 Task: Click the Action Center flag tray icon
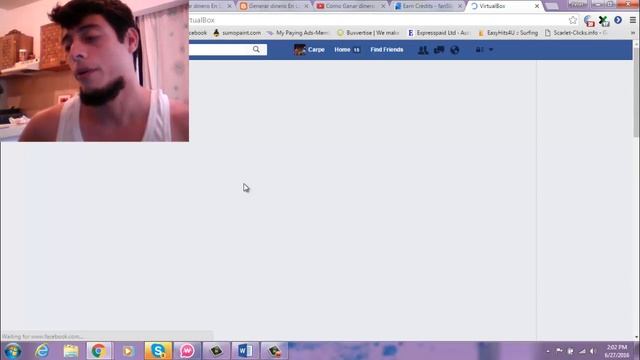[x=559, y=351]
